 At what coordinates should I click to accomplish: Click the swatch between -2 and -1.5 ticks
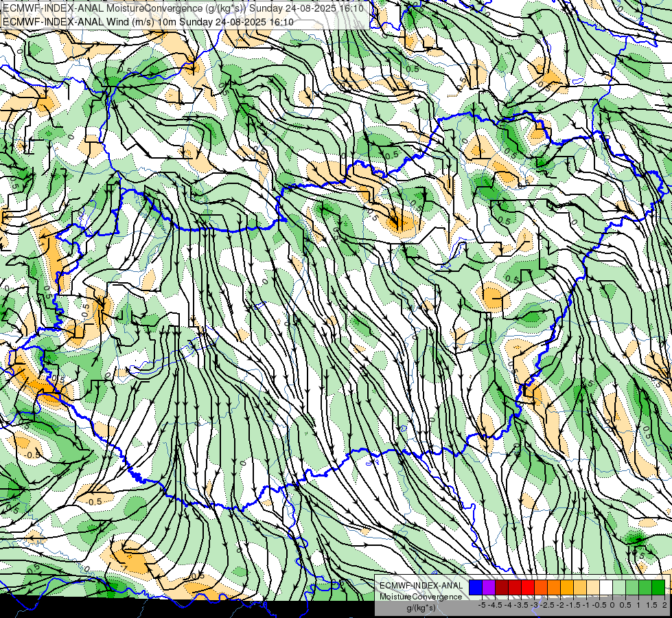click(567, 587)
